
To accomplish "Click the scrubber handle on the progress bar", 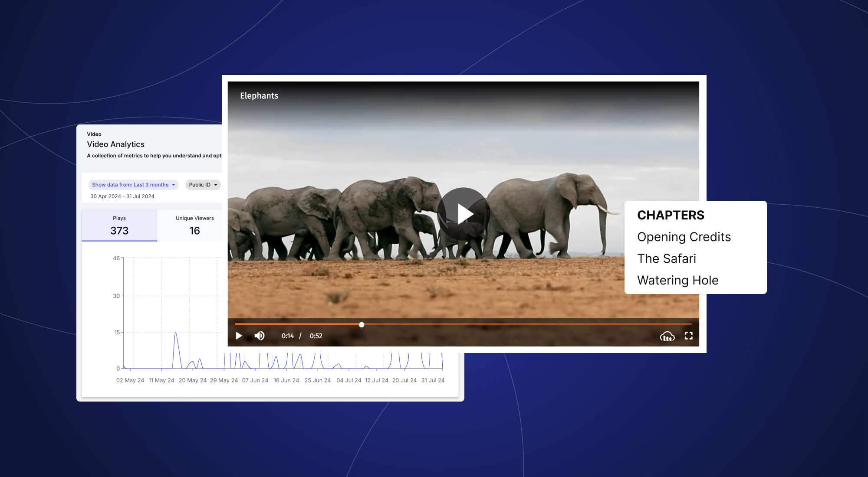I will (362, 324).
